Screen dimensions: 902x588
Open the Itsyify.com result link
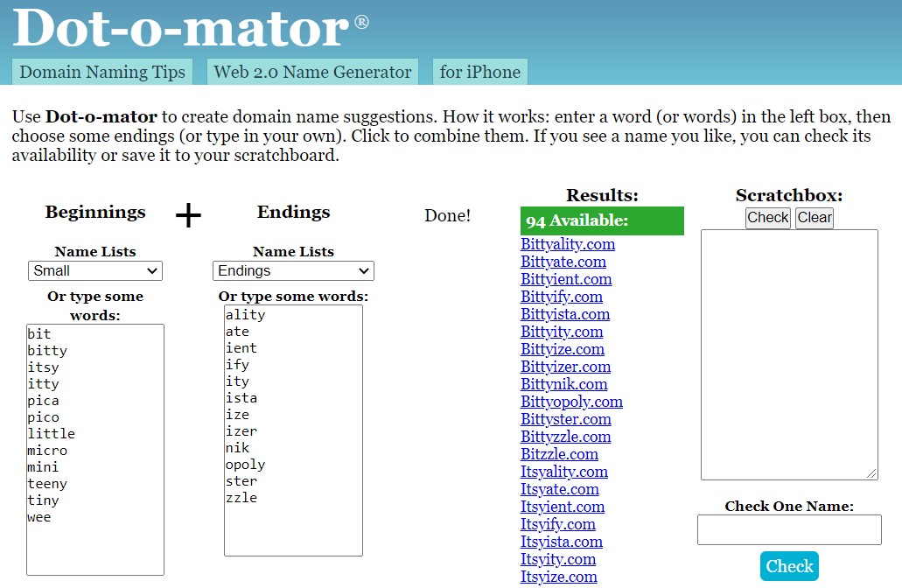pos(558,524)
